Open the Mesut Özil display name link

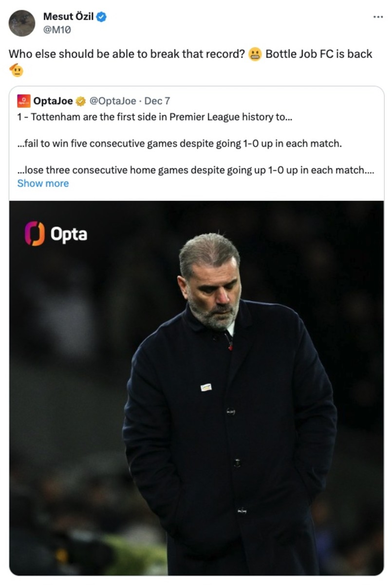tap(69, 17)
